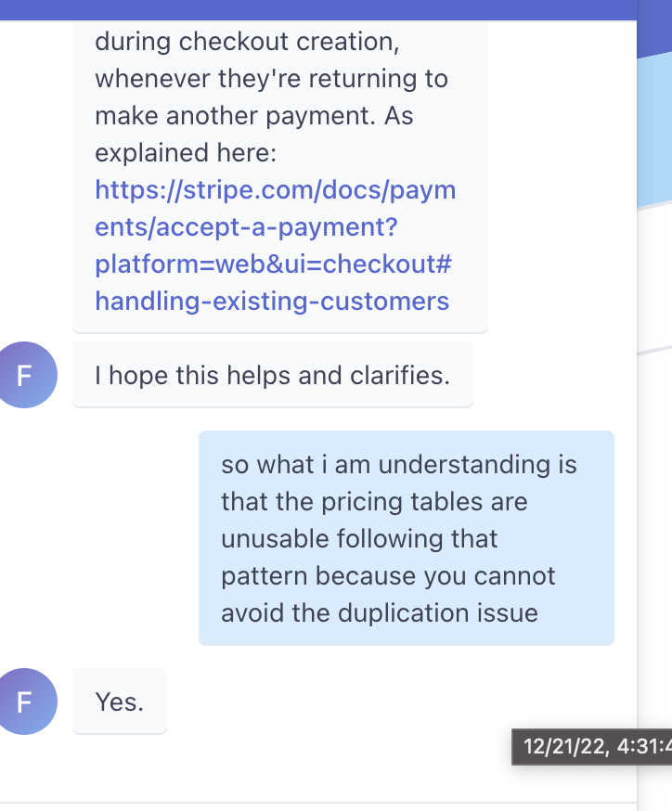The image size is (672, 811).
Task: Open the Stripe accept-a-payment documentation link
Action: 276,209
